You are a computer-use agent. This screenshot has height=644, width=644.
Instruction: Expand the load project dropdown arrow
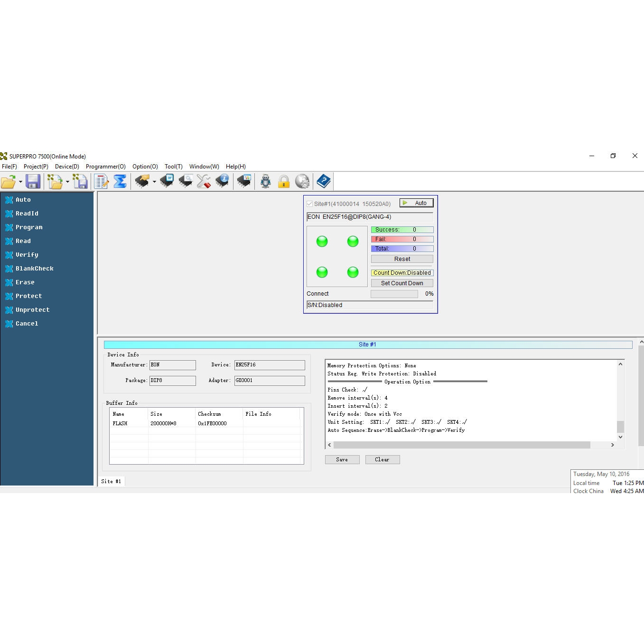(67, 182)
